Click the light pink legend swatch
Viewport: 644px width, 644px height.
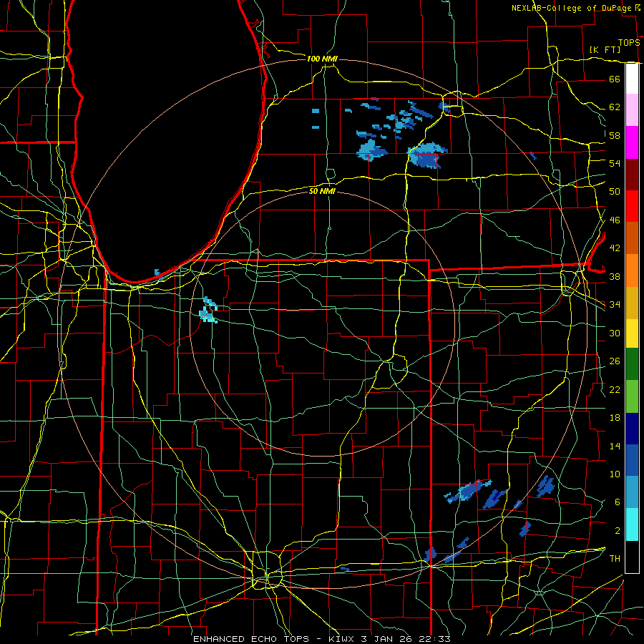point(632,109)
